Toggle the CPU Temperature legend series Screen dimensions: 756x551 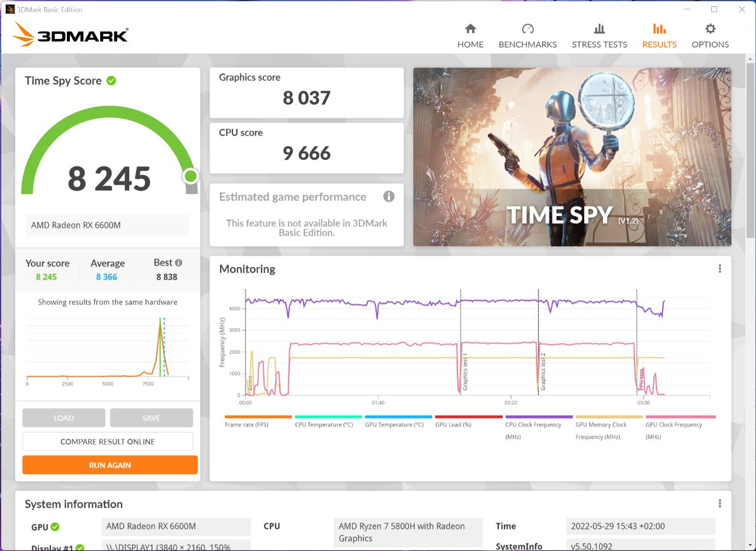pyautogui.click(x=324, y=424)
